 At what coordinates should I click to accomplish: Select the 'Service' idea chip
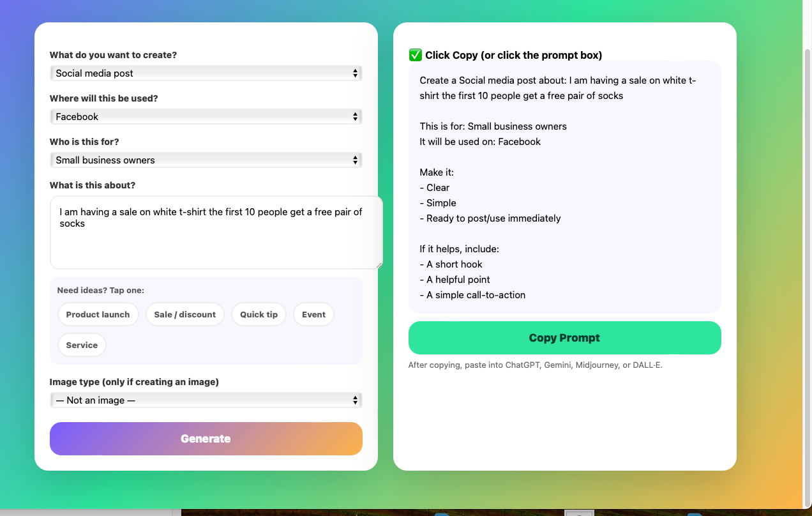point(82,345)
